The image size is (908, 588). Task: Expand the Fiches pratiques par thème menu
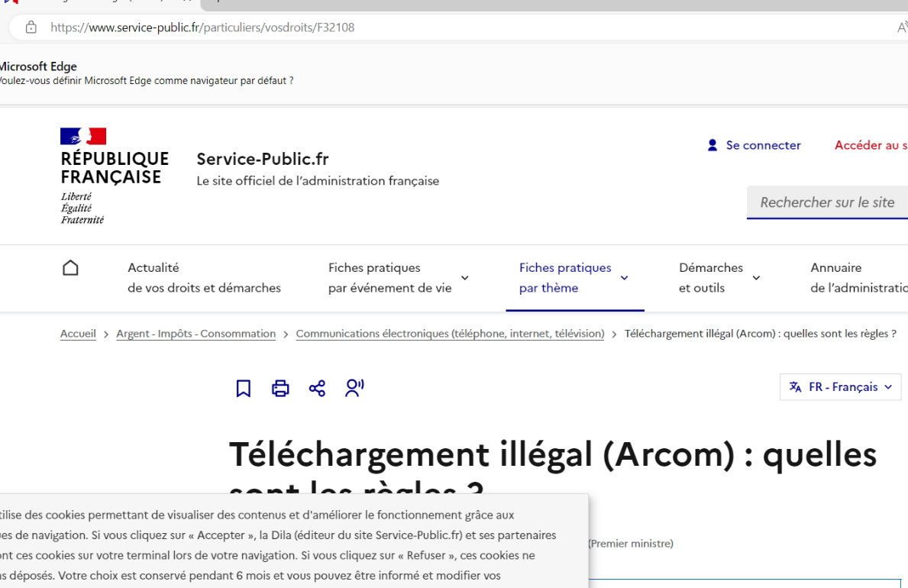point(574,278)
